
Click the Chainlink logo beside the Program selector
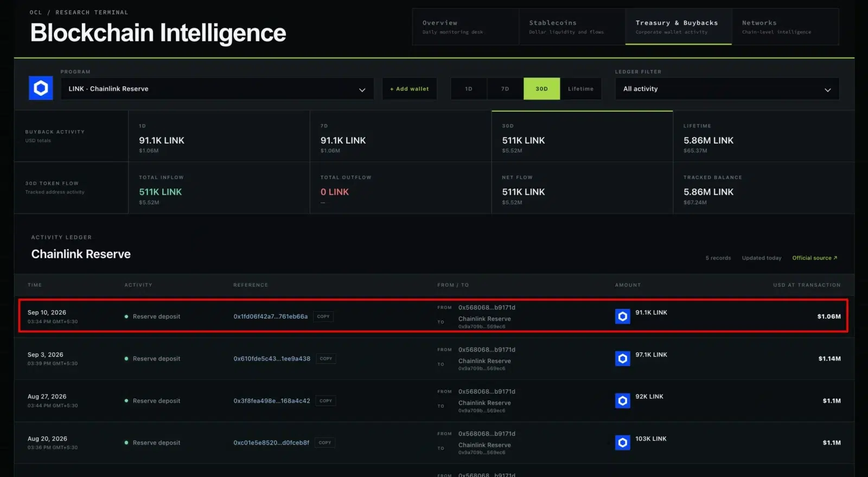[41, 88]
